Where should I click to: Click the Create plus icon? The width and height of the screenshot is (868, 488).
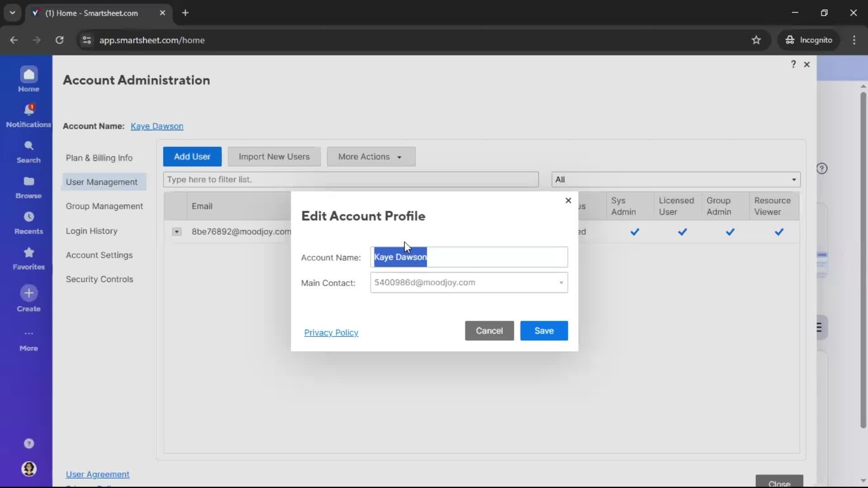[28, 293]
